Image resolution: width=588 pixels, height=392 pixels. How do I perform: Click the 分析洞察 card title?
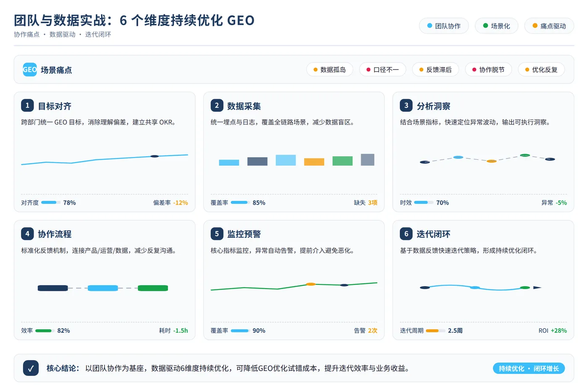[x=433, y=106]
